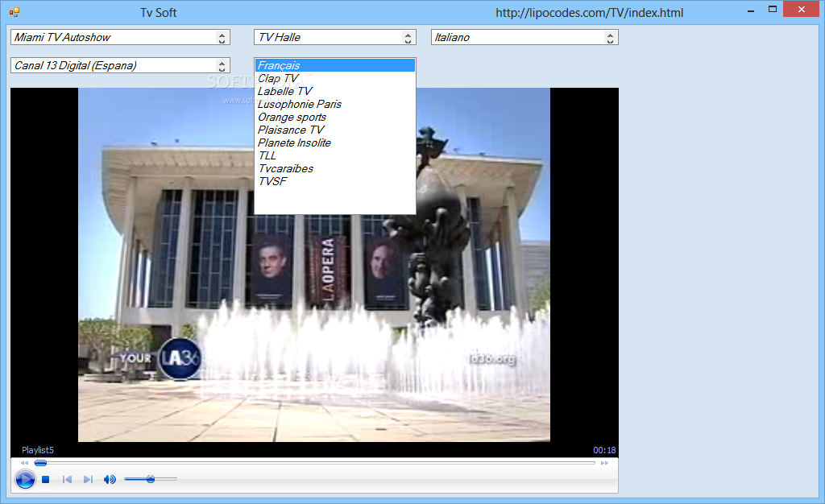Open the Canal 13 Digital (Espana) selector

120,66
